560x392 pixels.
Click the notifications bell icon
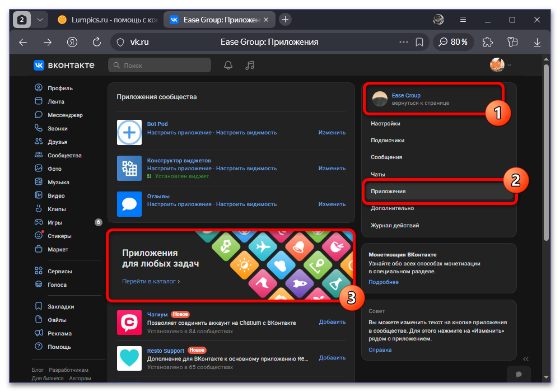(x=228, y=66)
